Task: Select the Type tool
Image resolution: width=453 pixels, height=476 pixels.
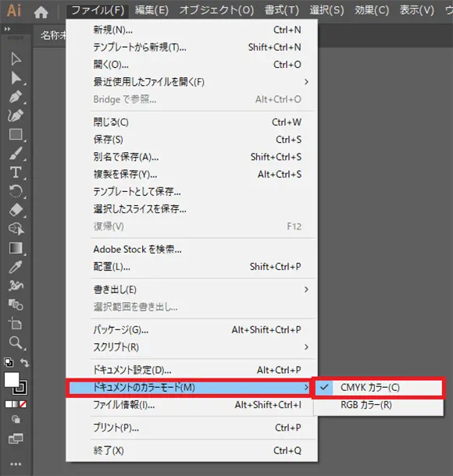Action: (16, 172)
